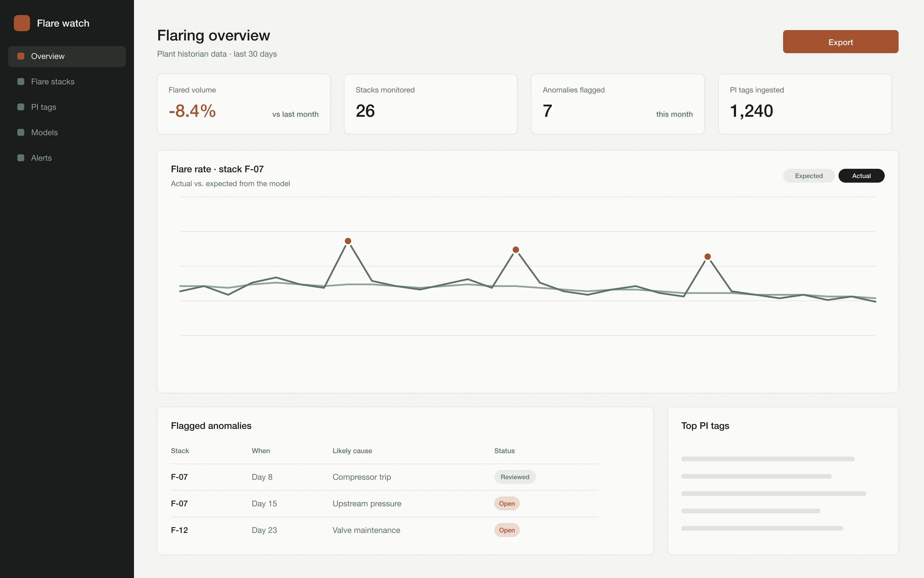Open the PI tags ingested card
This screenshot has height=578, width=924.
[805, 104]
